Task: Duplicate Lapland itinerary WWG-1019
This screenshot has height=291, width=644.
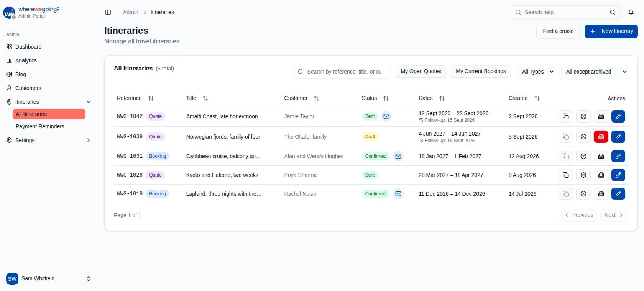Action: coord(566,194)
